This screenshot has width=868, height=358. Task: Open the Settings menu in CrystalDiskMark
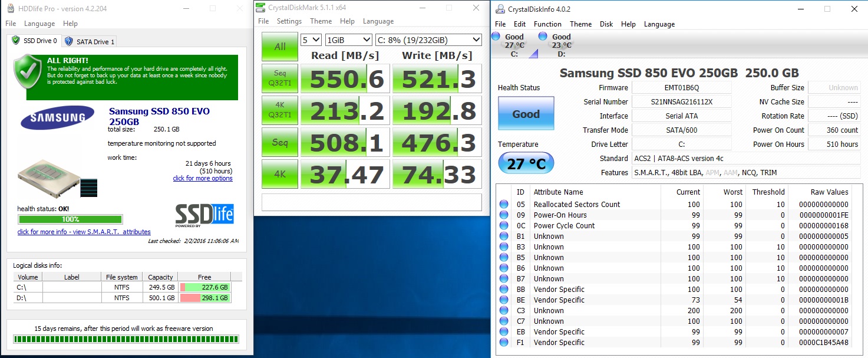289,21
